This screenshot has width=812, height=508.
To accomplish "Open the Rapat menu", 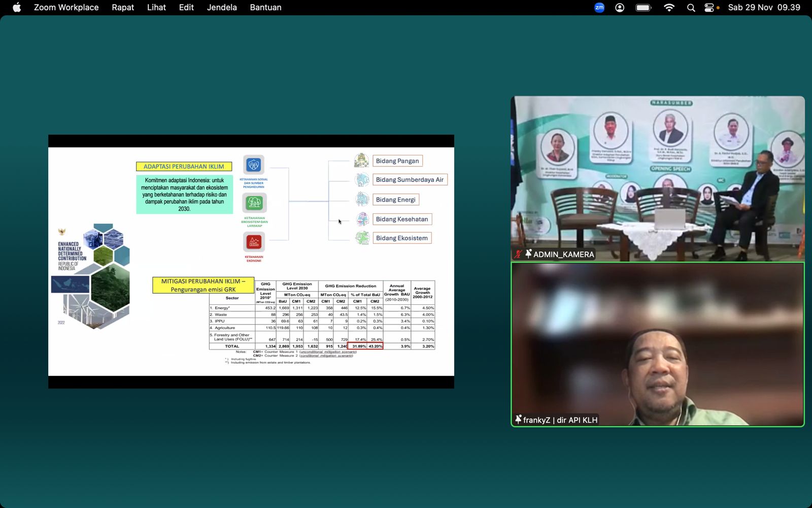I will click(123, 8).
